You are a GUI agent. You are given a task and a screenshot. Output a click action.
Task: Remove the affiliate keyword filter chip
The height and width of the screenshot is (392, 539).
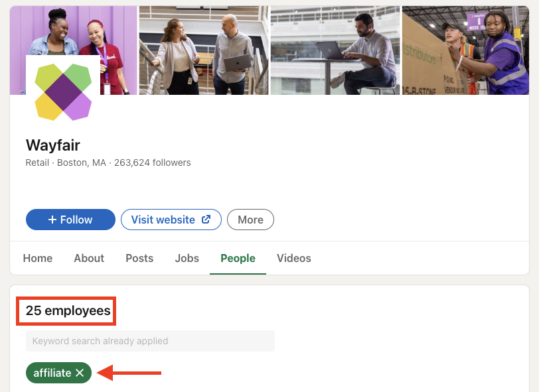pyautogui.click(x=80, y=373)
